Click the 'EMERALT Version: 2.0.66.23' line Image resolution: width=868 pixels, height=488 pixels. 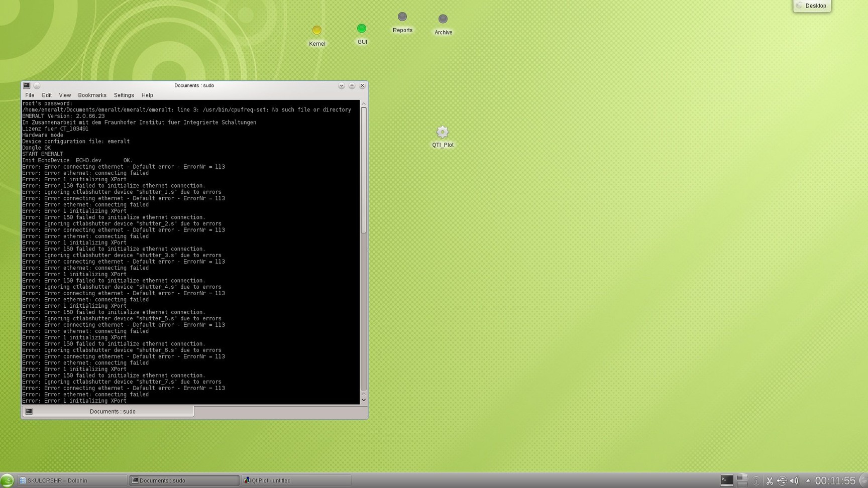pos(63,116)
